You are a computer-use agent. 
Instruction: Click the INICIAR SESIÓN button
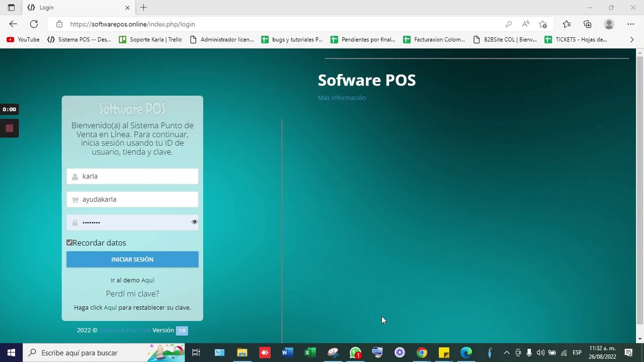[132, 259]
